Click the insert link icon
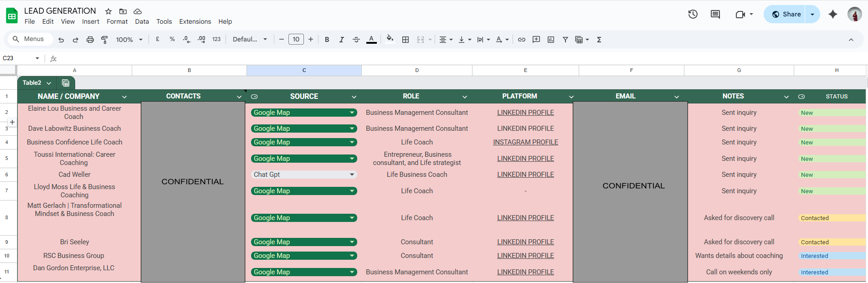868x283 pixels. point(522,40)
